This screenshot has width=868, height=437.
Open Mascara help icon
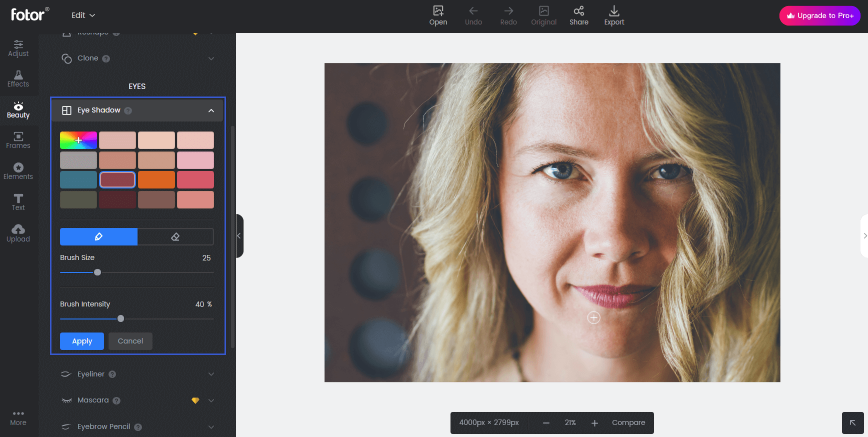point(116,400)
